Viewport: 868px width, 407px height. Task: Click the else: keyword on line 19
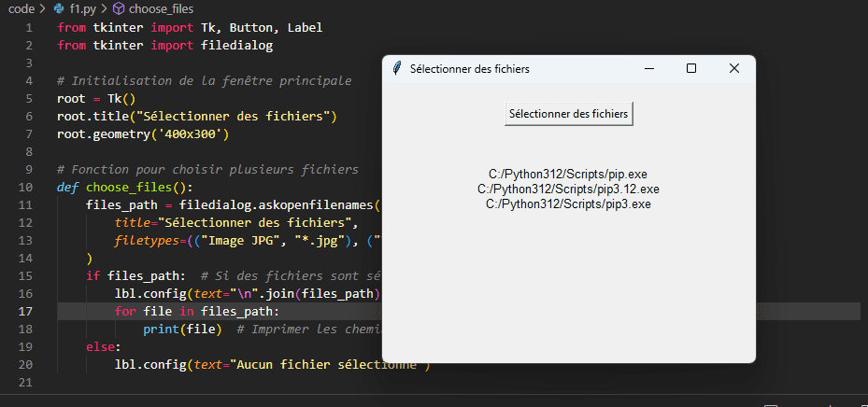tap(103, 346)
